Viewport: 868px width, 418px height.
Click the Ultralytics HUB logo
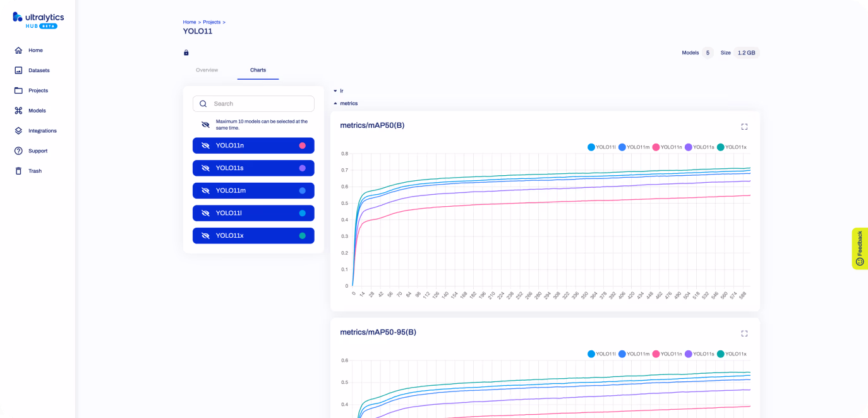(x=38, y=20)
